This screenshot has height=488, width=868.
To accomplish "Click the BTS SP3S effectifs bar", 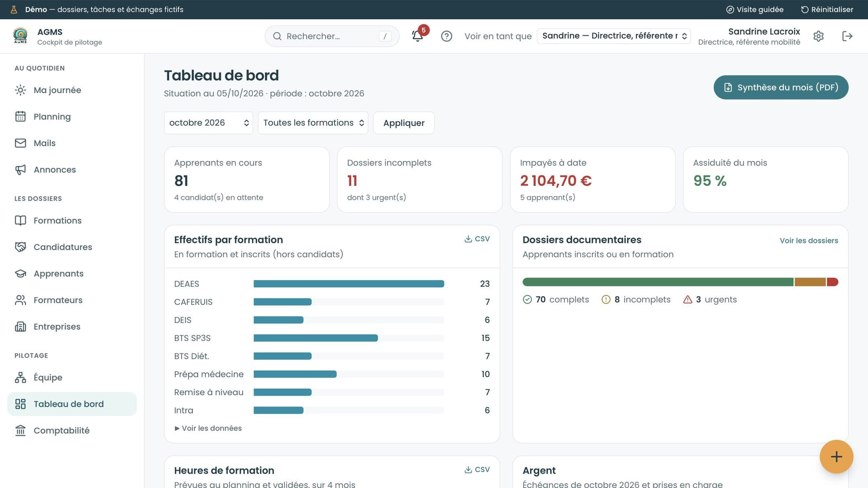I will pos(315,338).
